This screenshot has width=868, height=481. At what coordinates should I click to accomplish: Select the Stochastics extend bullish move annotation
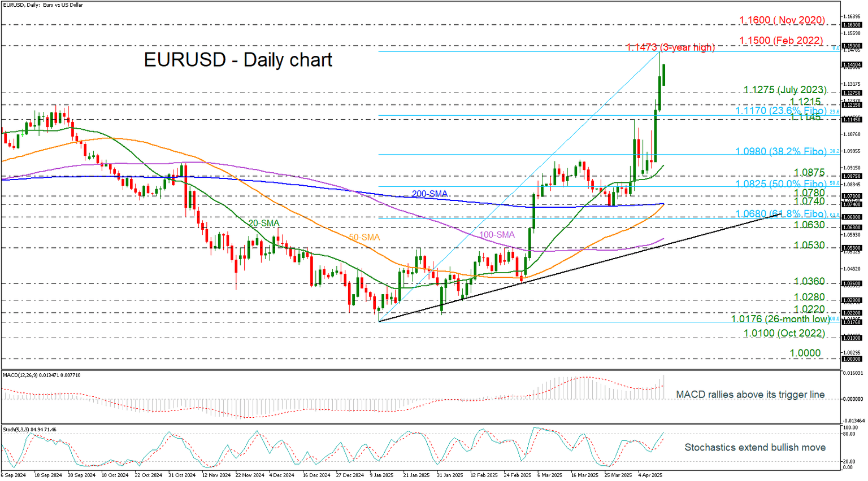point(755,447)
